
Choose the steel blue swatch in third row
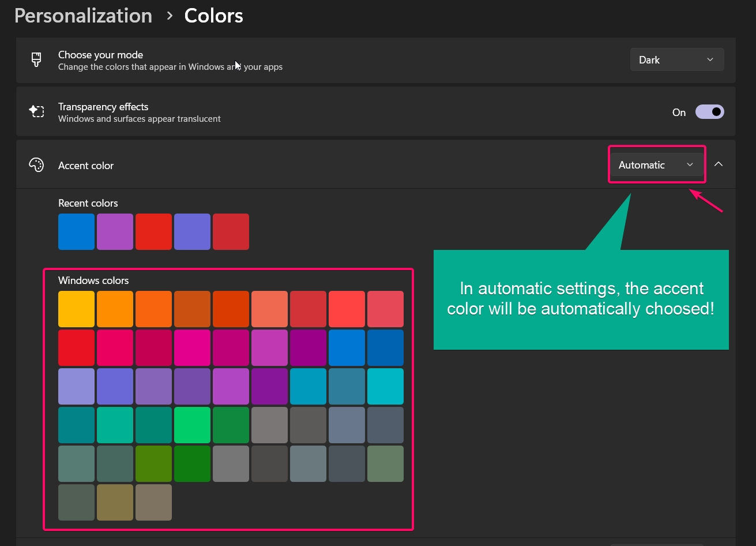pyautogui.click(x=347, y=387)
